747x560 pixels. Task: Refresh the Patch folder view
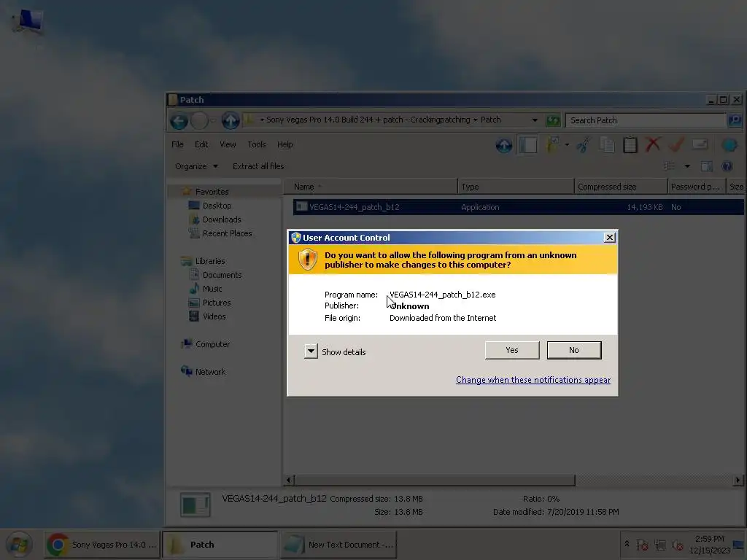(x=553, y=120)
